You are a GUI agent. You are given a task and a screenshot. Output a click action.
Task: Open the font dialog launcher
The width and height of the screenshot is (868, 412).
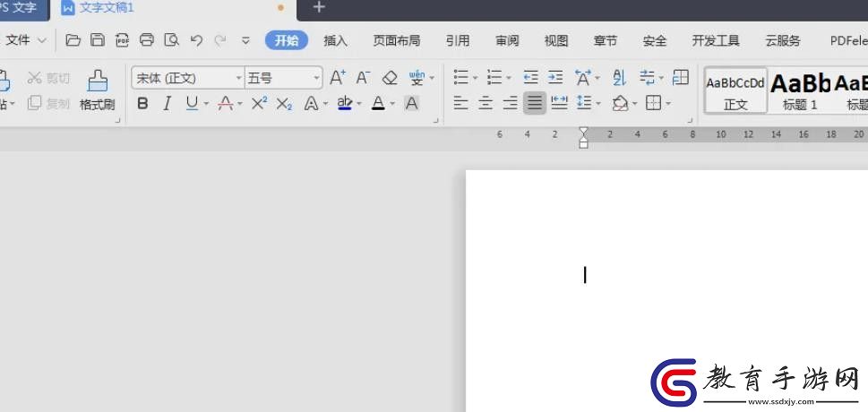[435, 120]
